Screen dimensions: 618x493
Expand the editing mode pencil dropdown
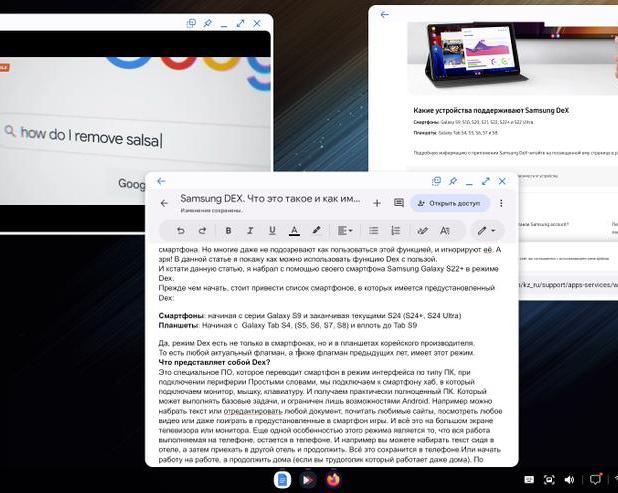pos(486,231)
